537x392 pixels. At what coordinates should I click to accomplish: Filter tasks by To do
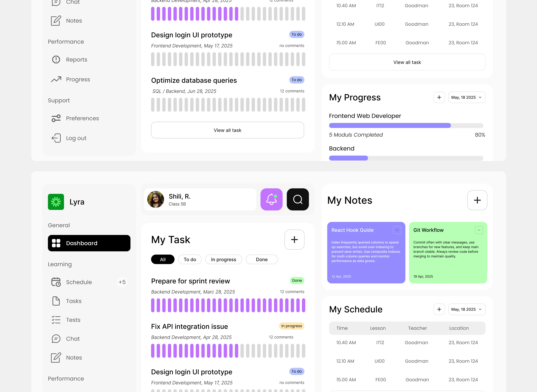(x=190, y=259)
